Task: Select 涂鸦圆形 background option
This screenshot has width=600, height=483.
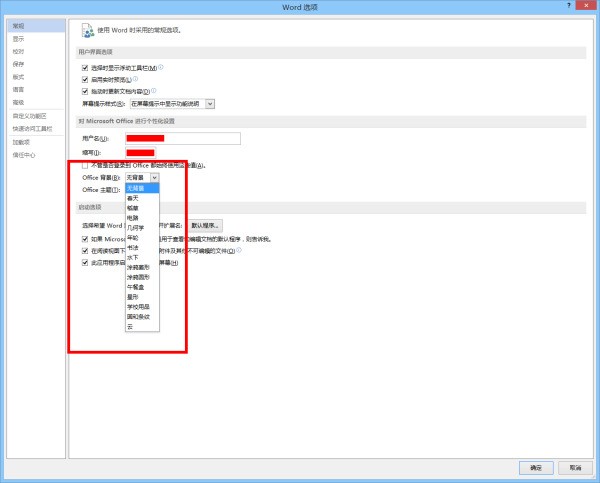Action: click(x=142, y=277)
